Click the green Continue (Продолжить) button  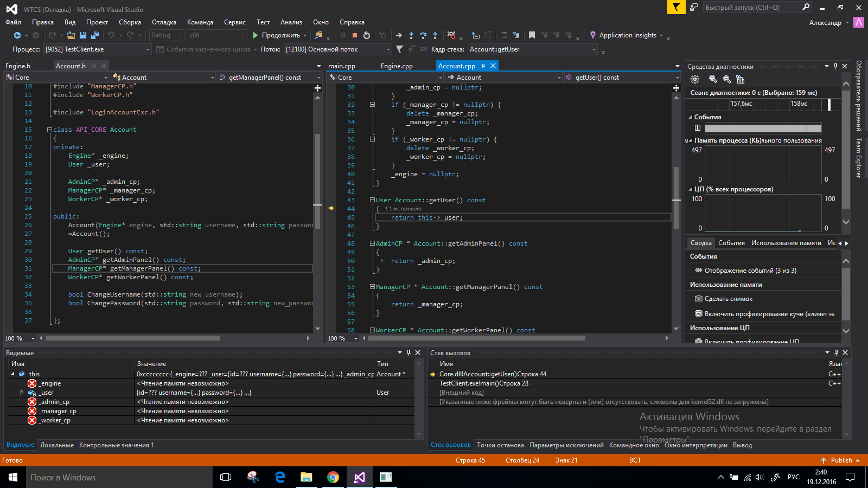tap(277, 35)
